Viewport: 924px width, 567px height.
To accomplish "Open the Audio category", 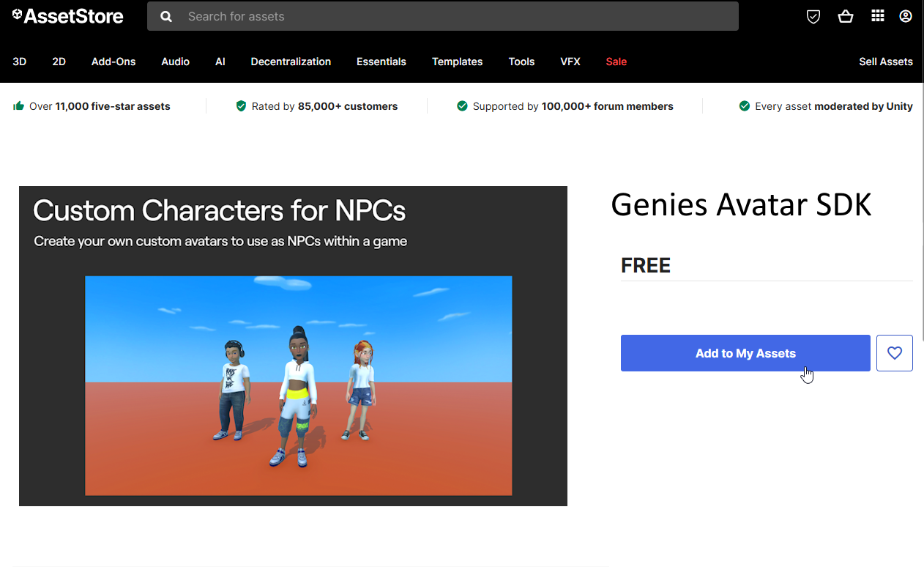I will tap(175, 62).
